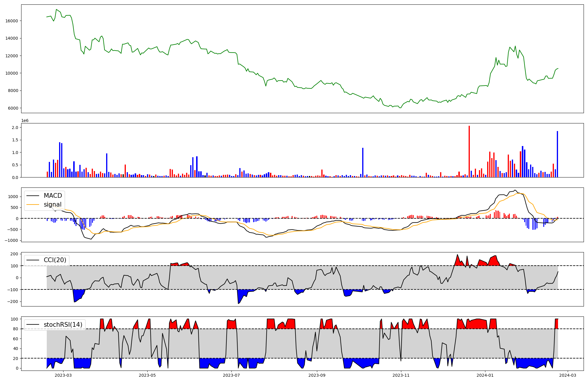The width and height of the screenshot is (588, 382).
Task: Click the CCI(20) legend label
Action: pyautogui.click(x=55, y=260)
